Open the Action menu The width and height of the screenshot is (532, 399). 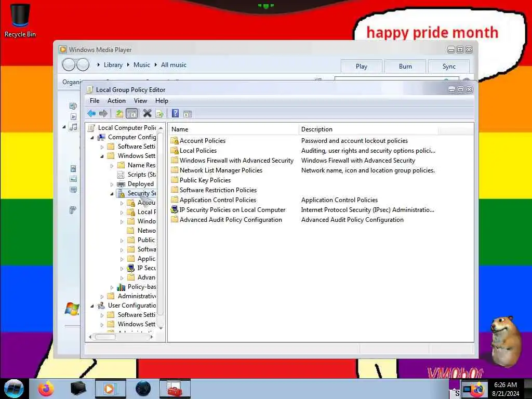116,101
